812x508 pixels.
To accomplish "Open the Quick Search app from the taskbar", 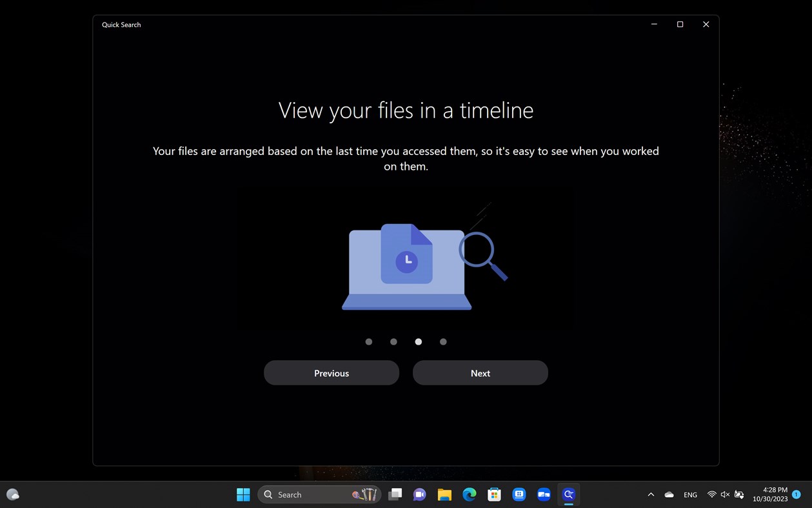I will tap(568, 494).
